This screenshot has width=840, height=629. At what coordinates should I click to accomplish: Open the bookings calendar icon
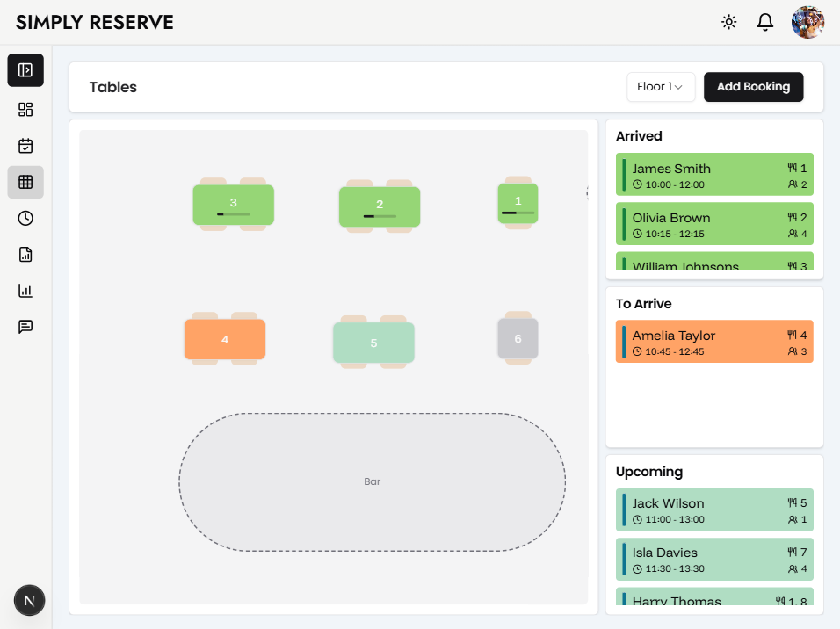pyautogui.click(x=25, y=146)
